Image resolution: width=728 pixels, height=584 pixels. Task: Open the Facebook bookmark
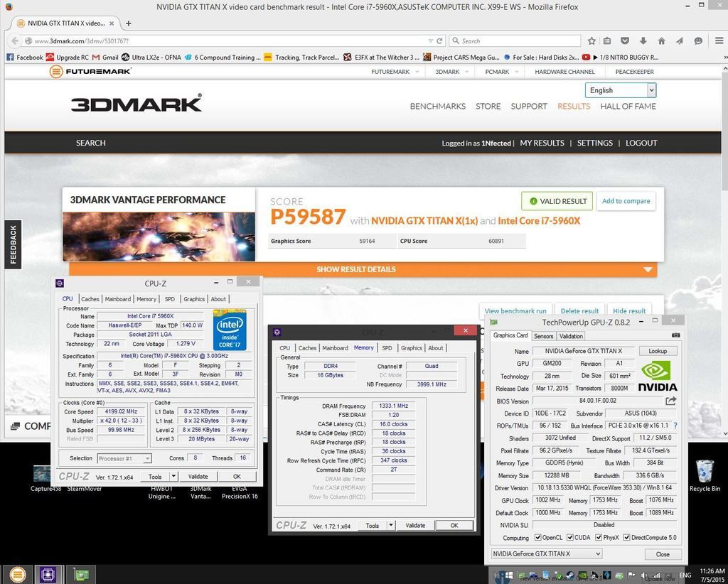coord(25,58)
